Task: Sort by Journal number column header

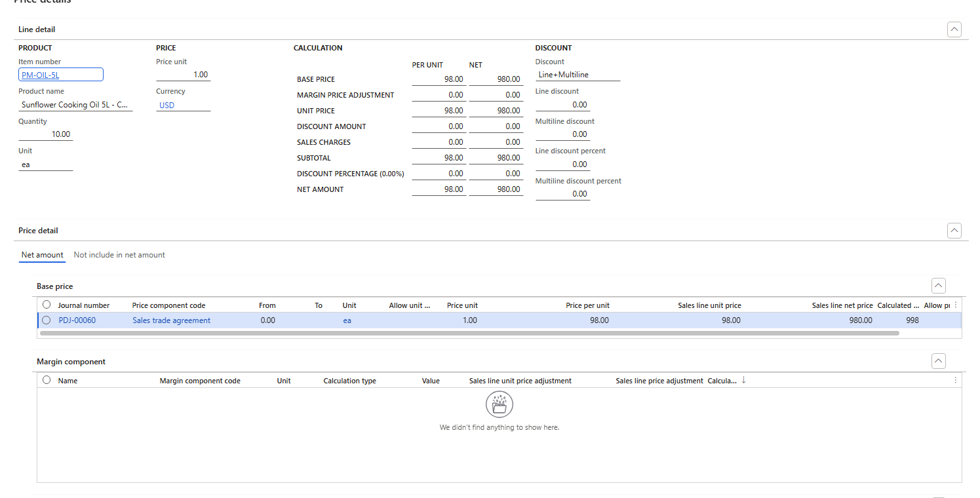Action: tap(84, 305)
